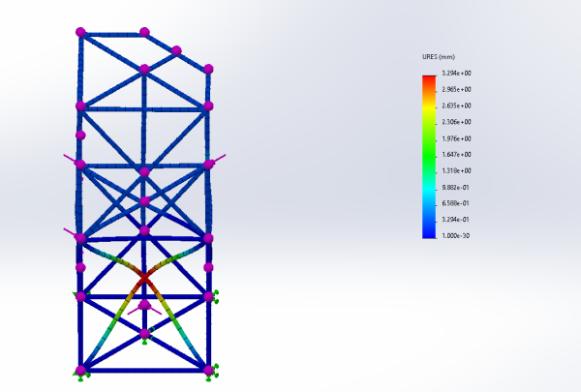The height and width of the screenshot is (392, 581).
Task: Select the pink load arrow on the upper-right side
Action: pos(219,157)
